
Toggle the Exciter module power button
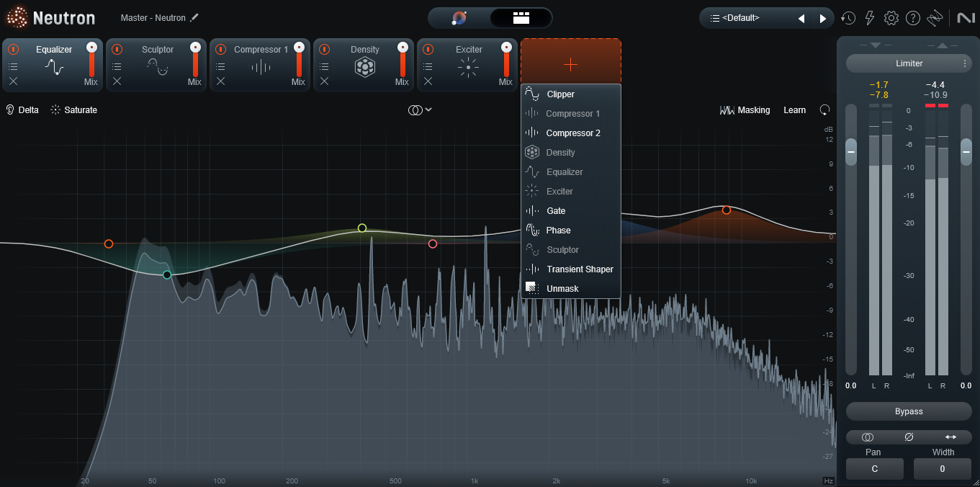[428, 50]
